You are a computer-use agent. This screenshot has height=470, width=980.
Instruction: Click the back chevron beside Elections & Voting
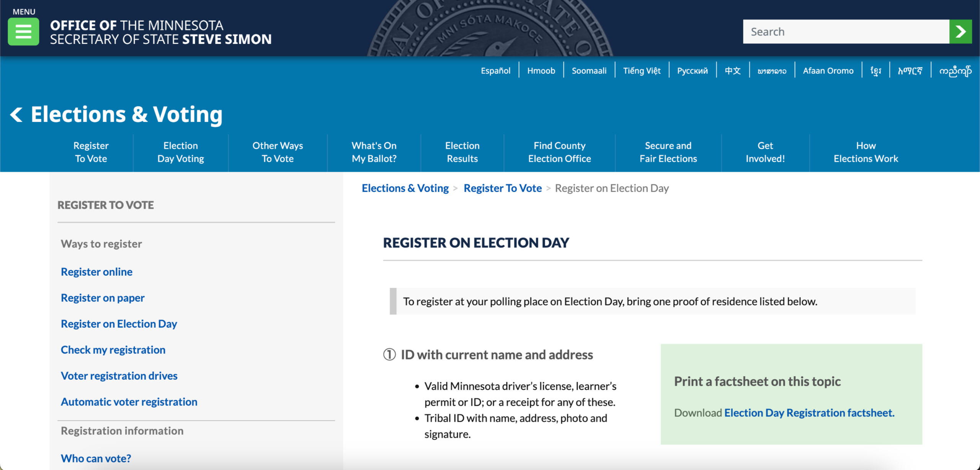click(x=16, y=114)
